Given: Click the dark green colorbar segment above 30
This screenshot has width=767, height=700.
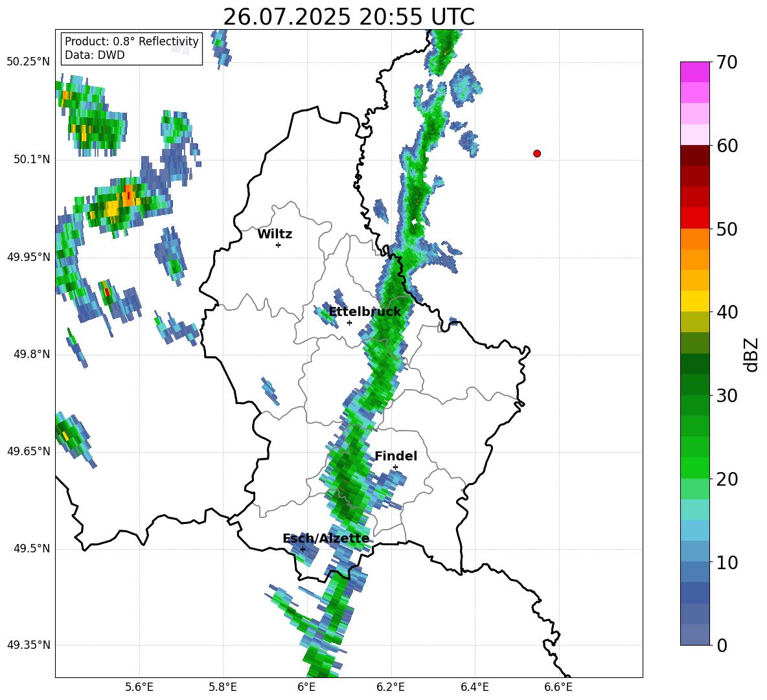Looking at the screenshot, I should (694, 385).
